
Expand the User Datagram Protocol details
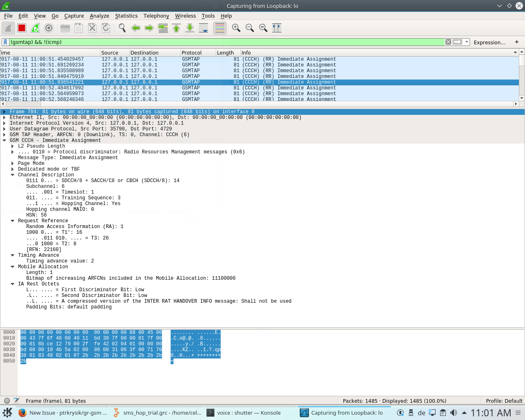coord(4,129)
